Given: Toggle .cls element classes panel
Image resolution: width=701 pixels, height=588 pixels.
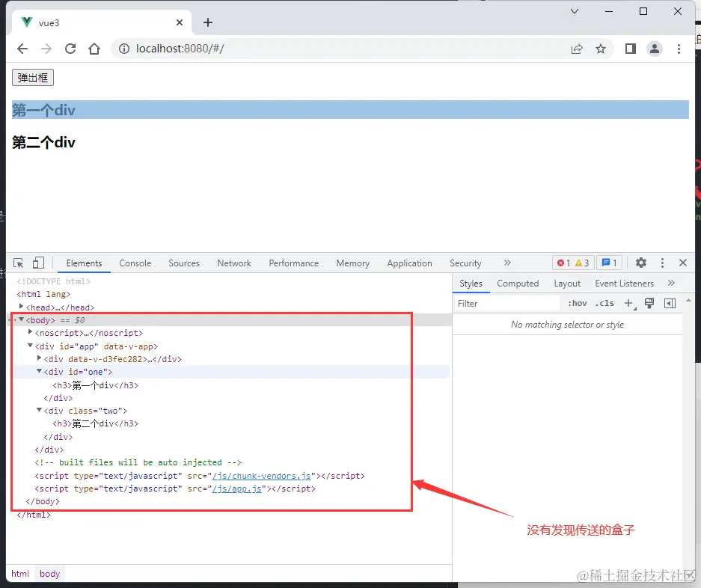Looking at the screenshot, I should coord(605,303).
